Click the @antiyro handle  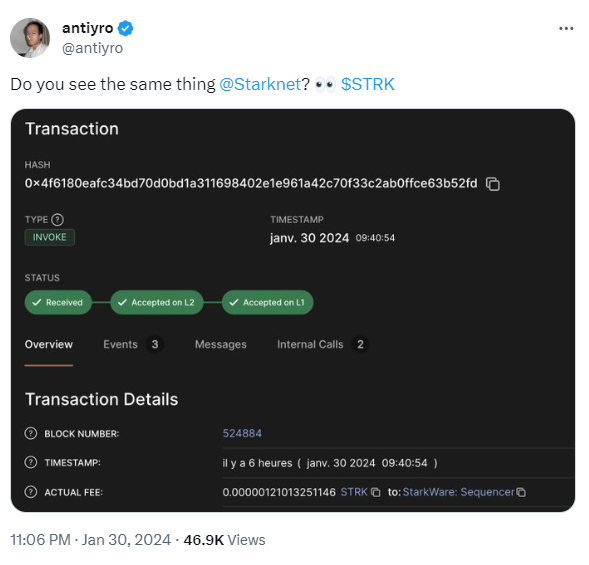click(x=92, y=48)
